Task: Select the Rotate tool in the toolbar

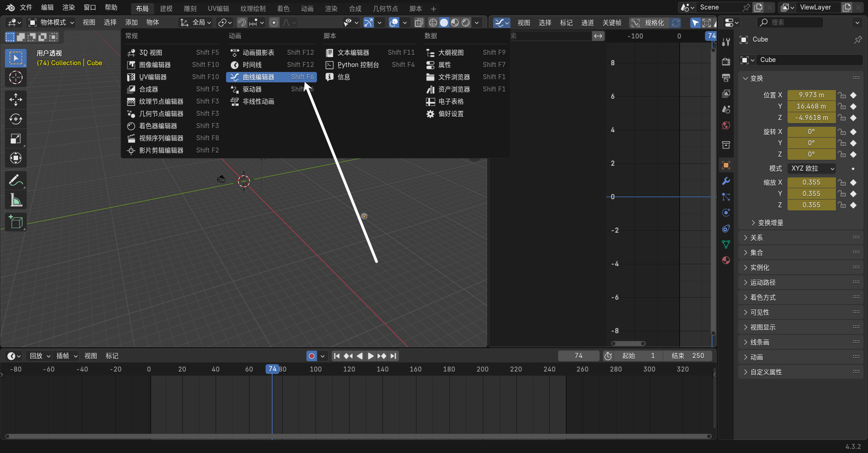Action: [16, 119]
